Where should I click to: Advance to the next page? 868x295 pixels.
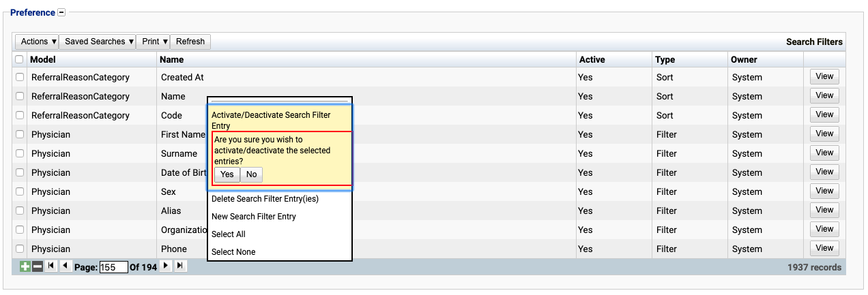(165, 266)
